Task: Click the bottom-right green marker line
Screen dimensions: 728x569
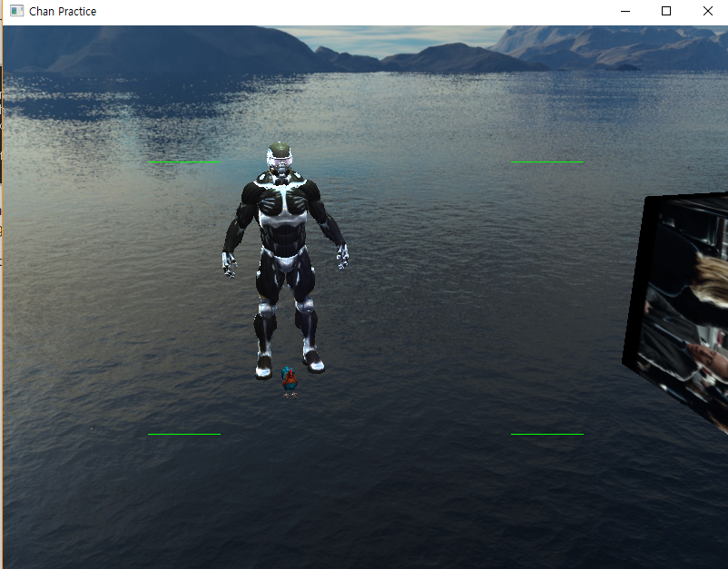Action: (x=547, y=433)
